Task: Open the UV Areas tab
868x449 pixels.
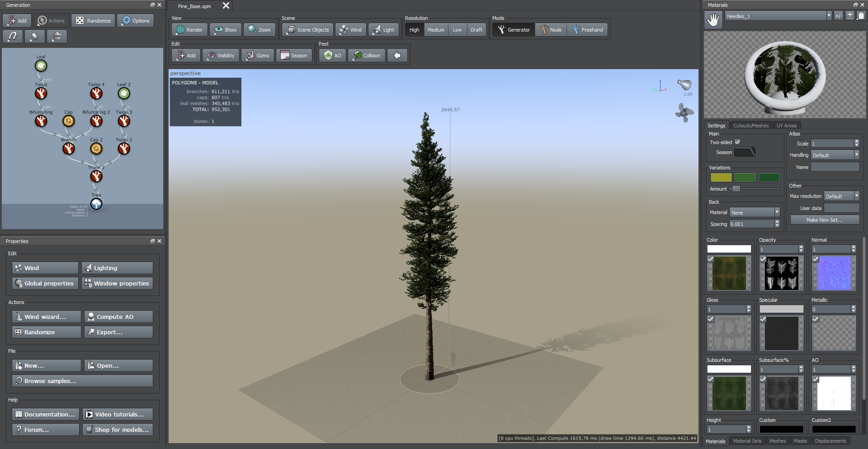Action: [x=787, y=126]
